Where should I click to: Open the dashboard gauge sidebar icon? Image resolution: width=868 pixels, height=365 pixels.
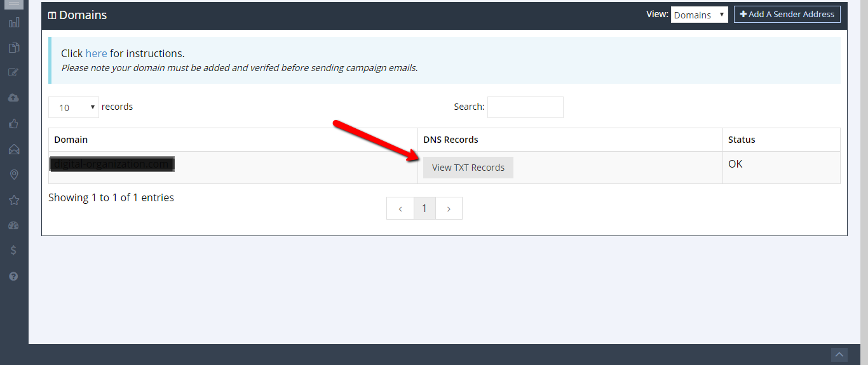pyautogui.click(x=14, y=225)
